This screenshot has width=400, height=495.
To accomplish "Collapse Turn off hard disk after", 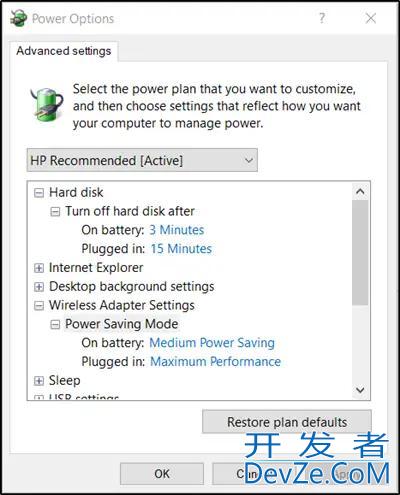I will point(55,212).
